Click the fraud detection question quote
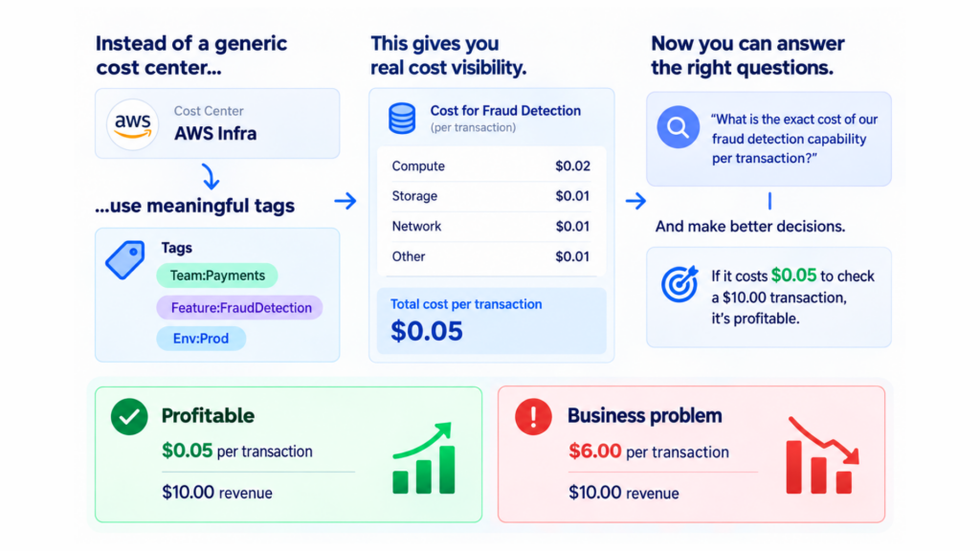The height and width of the screenshot is (551, 980). pos(794,139)
